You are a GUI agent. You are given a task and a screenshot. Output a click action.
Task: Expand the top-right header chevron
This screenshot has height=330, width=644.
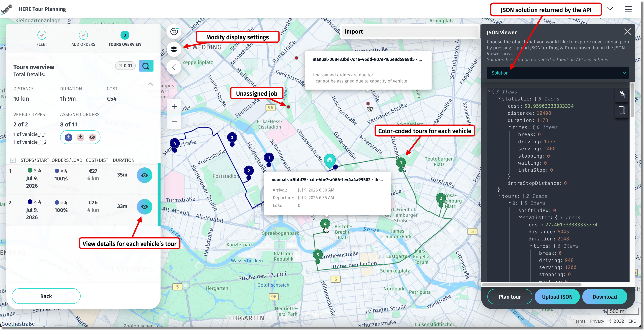pyautogui.click(x=610, y=9)
